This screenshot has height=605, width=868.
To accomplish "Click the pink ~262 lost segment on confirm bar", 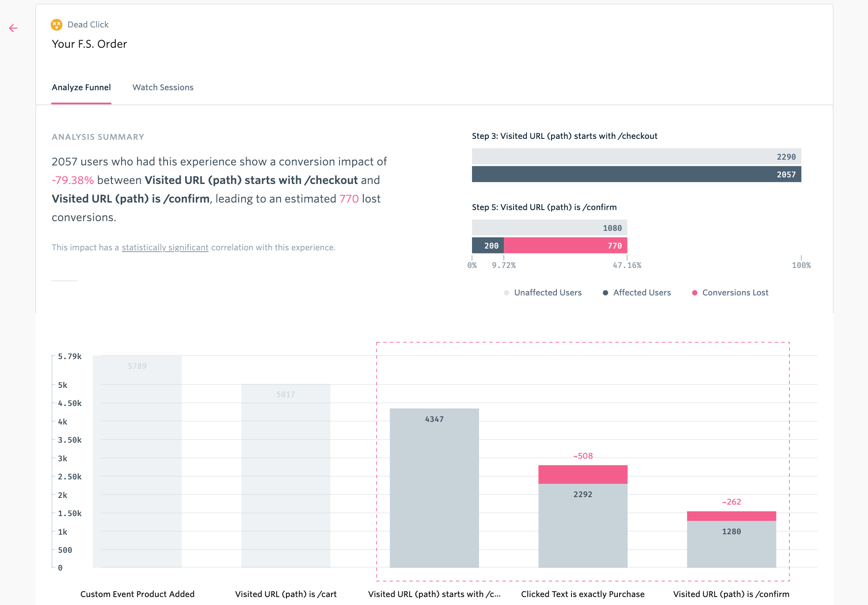I will [731, 516].
